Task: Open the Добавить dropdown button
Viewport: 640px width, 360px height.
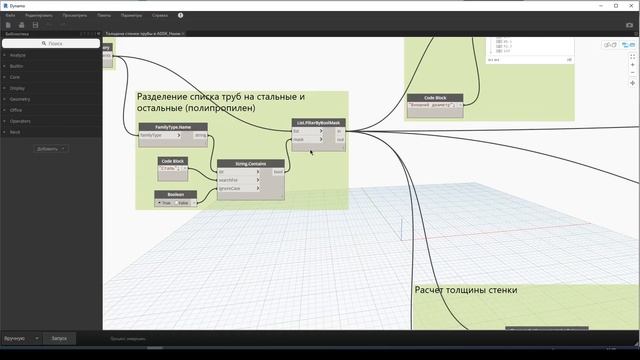Action: [x=51, y=149]
